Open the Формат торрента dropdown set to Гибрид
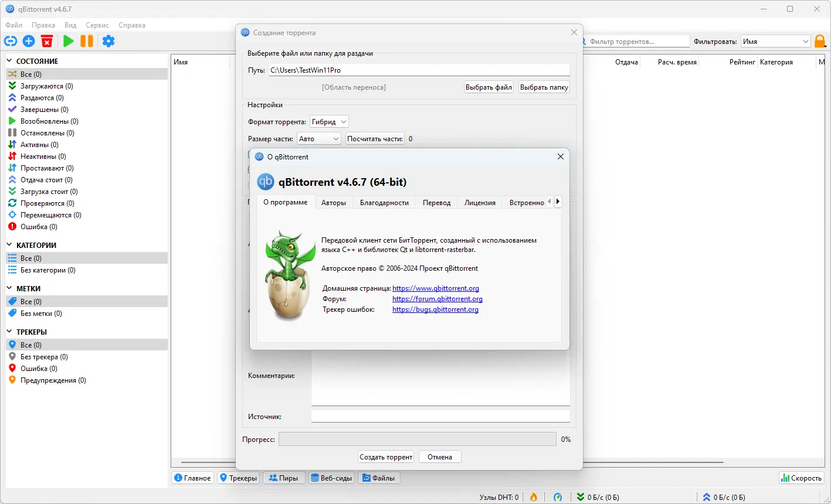The height and width of the screenshot is (504, 831). tap(329, 122)
